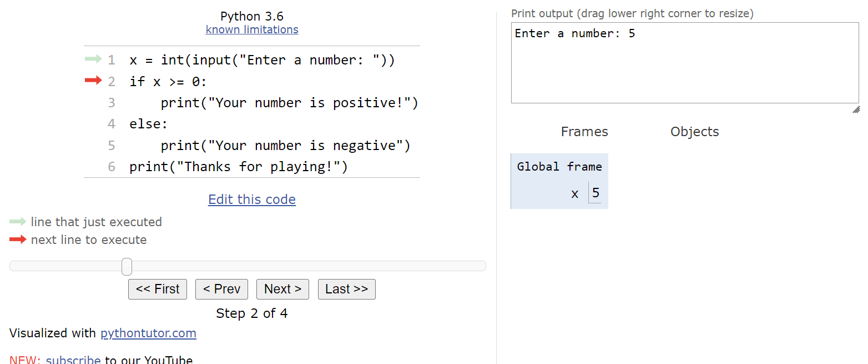Click the value 5 of variable x
Screen dimensions: 868x364
point(596,193)
